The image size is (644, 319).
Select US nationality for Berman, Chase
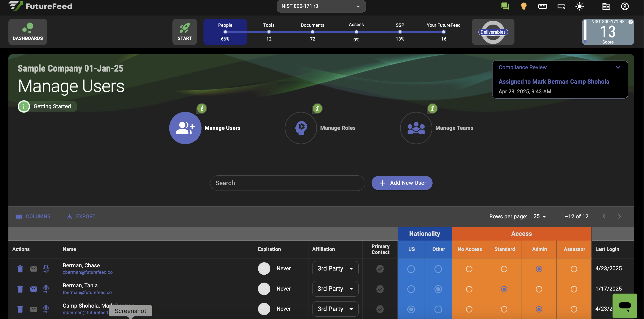(x=411, y=269)
